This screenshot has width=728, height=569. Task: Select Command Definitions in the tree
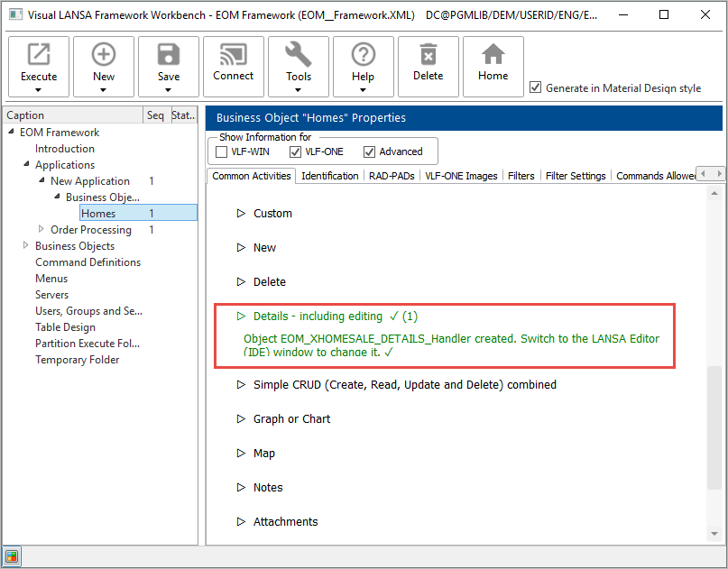pos(88,262)
